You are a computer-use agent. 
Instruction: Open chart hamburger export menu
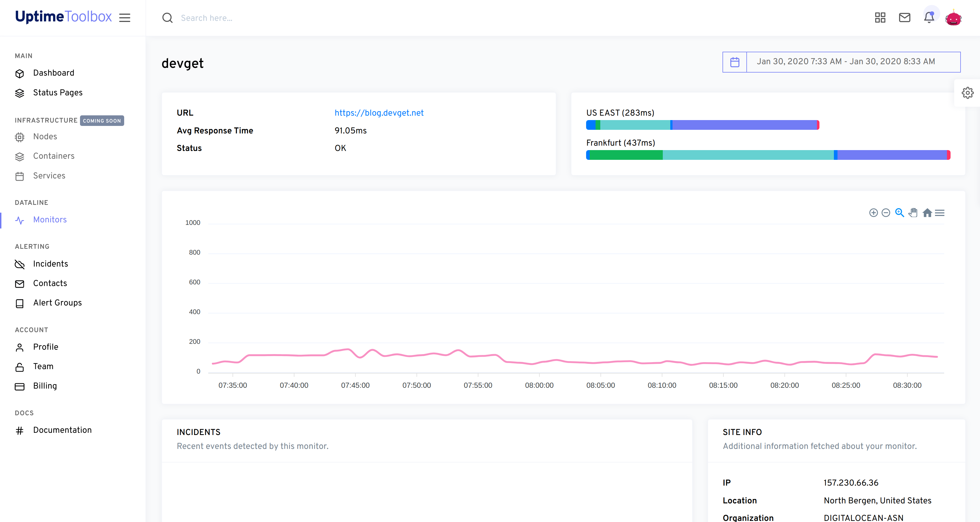coord(940,213)
